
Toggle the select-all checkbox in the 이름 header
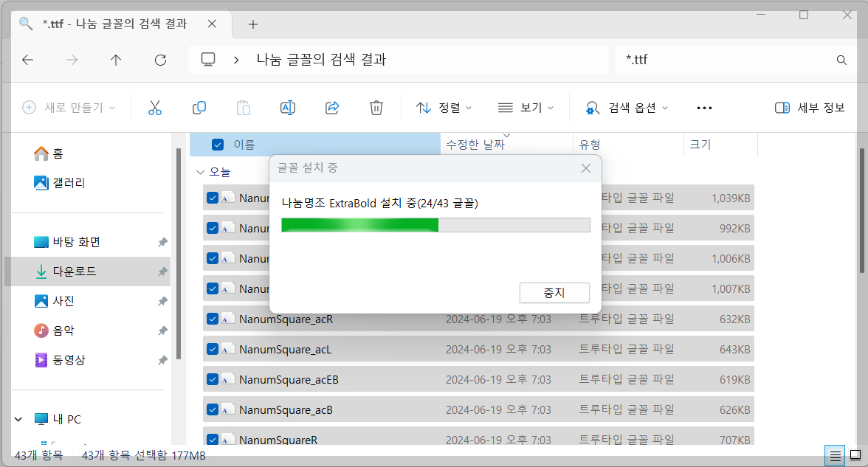pos(217,144)
